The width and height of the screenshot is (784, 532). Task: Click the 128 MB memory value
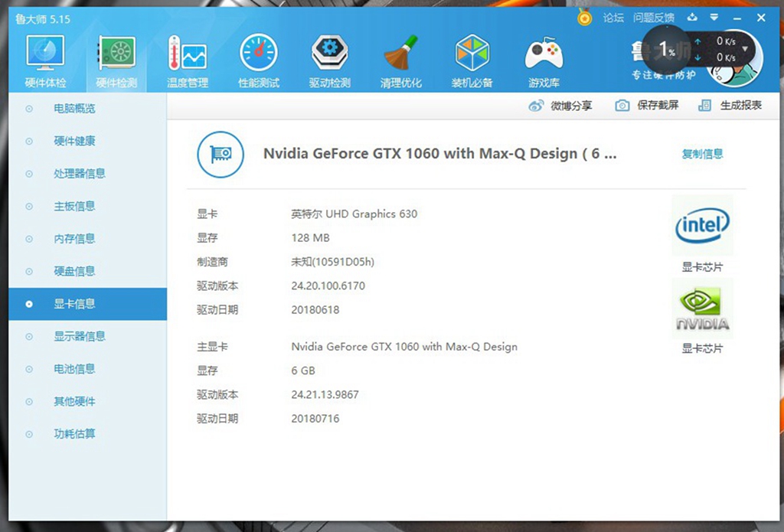coord(311,238)
